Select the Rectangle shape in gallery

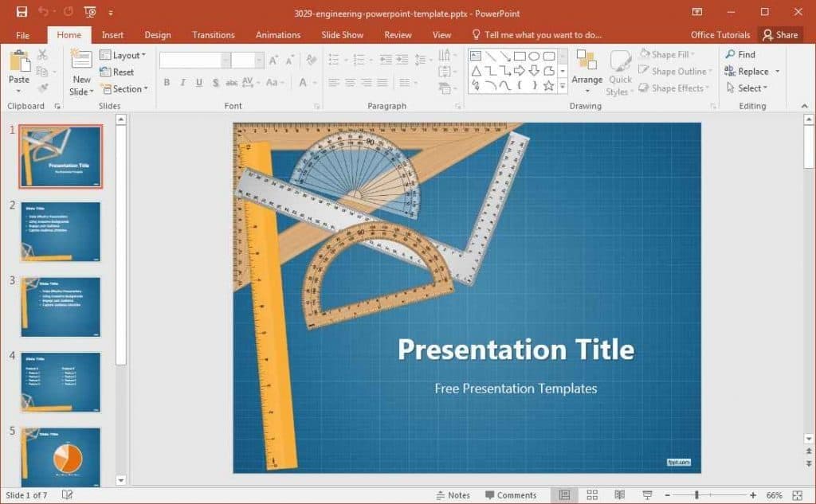520,57
